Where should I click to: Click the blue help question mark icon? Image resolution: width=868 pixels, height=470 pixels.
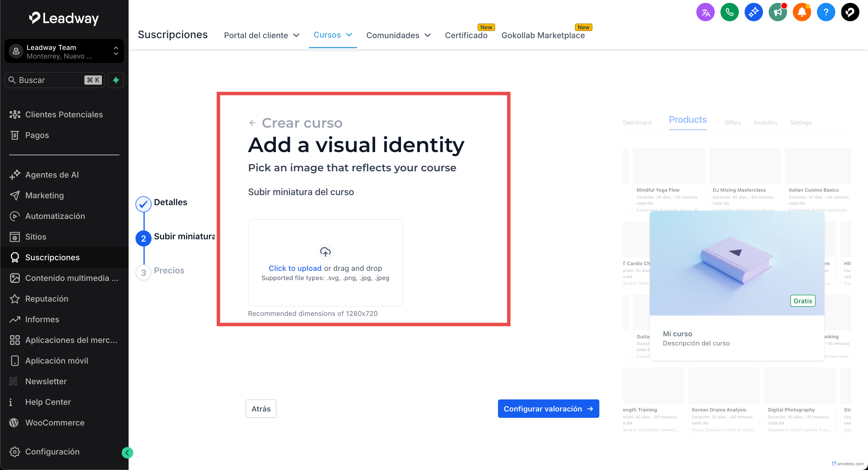[x=826, y=12]
